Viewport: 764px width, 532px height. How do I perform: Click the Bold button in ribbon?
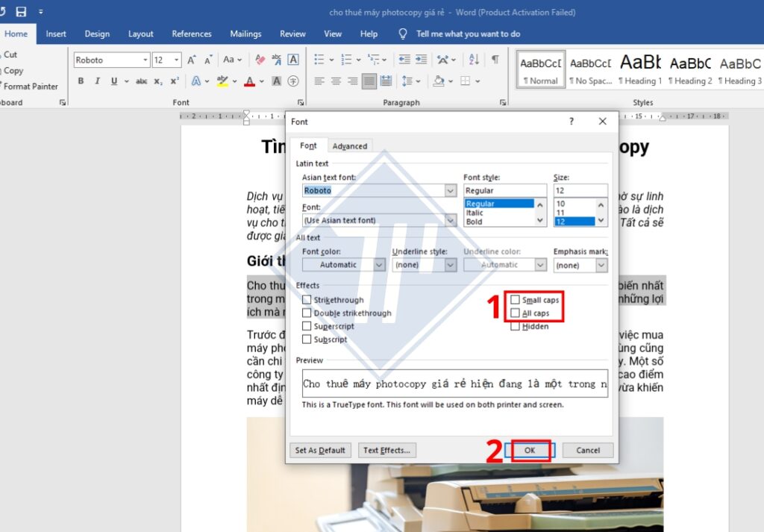tap(81, 81)
